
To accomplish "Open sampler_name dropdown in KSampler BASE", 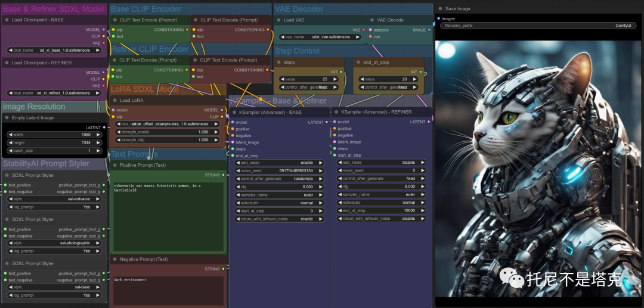I will [x=279, y=195].
